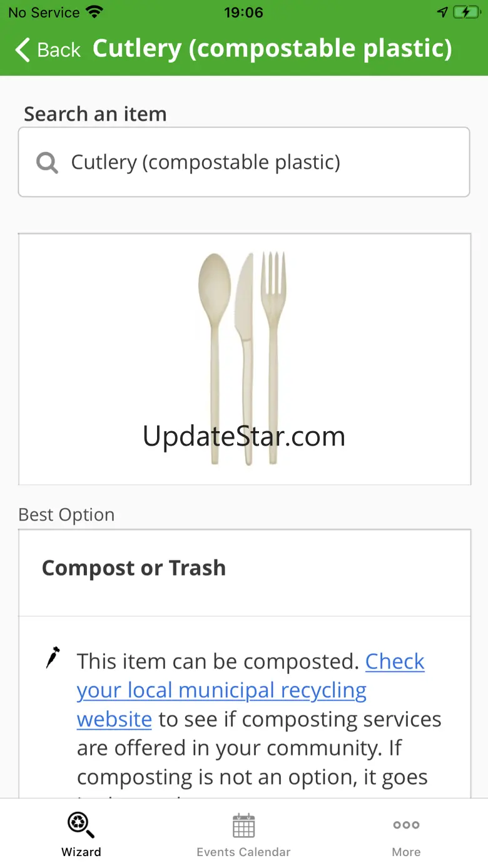
Task: Tap the Cutlery (compostable plastic) page title
Action: tap(272, 49)
